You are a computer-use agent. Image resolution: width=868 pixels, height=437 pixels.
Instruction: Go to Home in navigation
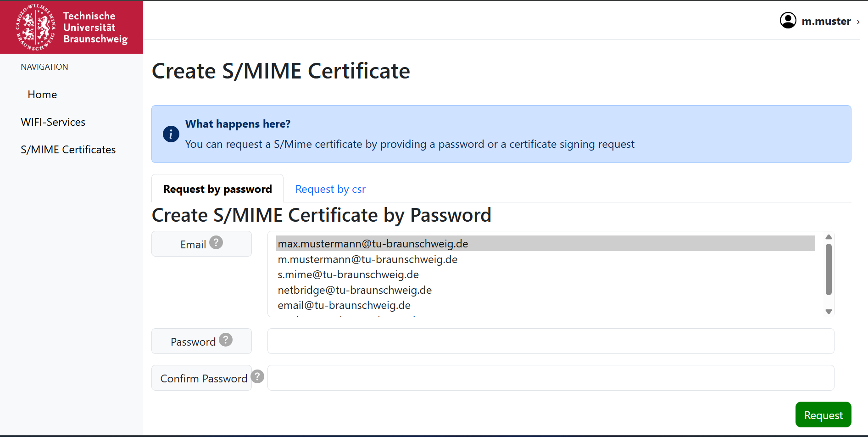point(42,95)
